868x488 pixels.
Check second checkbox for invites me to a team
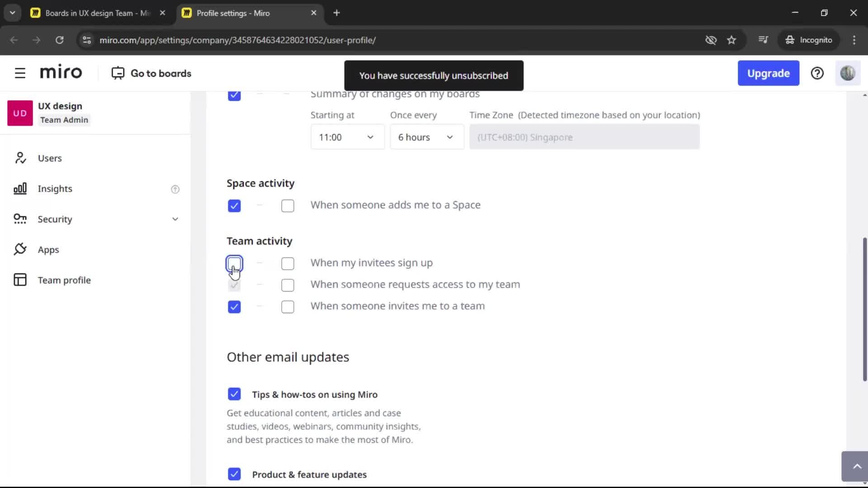tap(288, 307)
